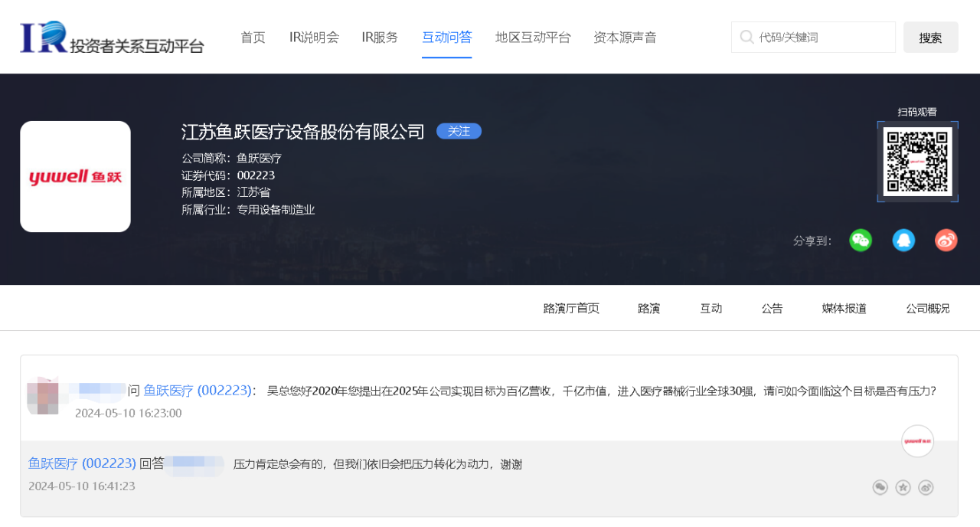Screen dimensions: 980x527
Task: Open 鱼跃医疗 (002223) link in question
Action: point(198,390)
